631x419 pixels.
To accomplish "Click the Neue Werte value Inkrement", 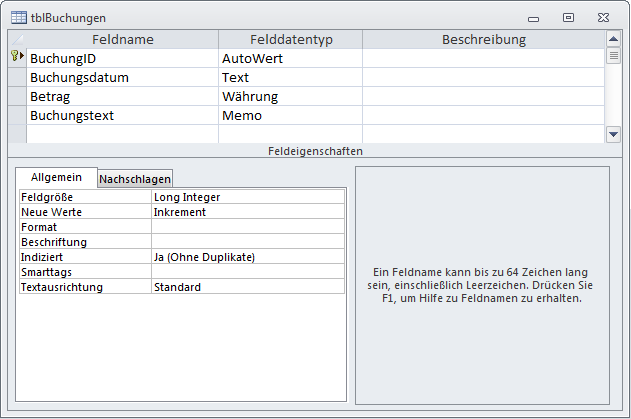I will click(247, 212).
